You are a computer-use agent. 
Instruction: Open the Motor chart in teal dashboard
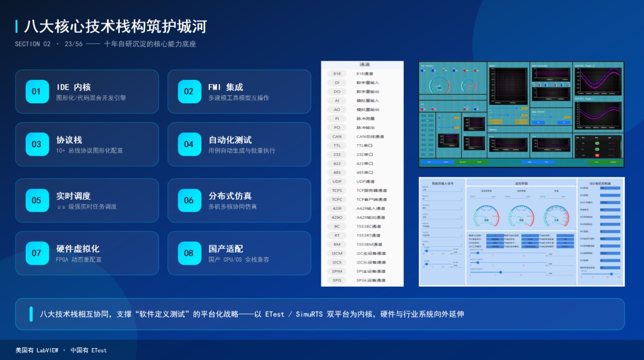(x=509, y=85)
